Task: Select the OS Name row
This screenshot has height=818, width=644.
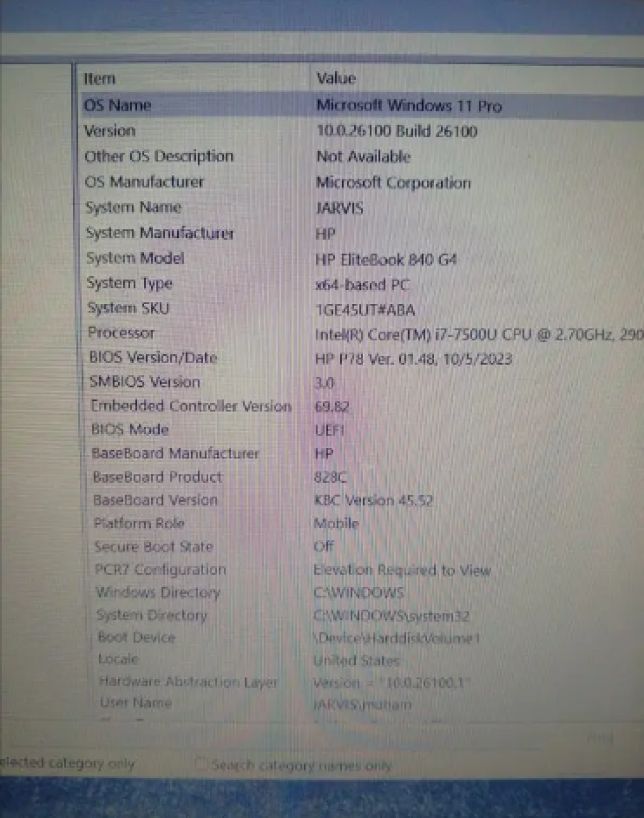Action: tap(118, 105)
